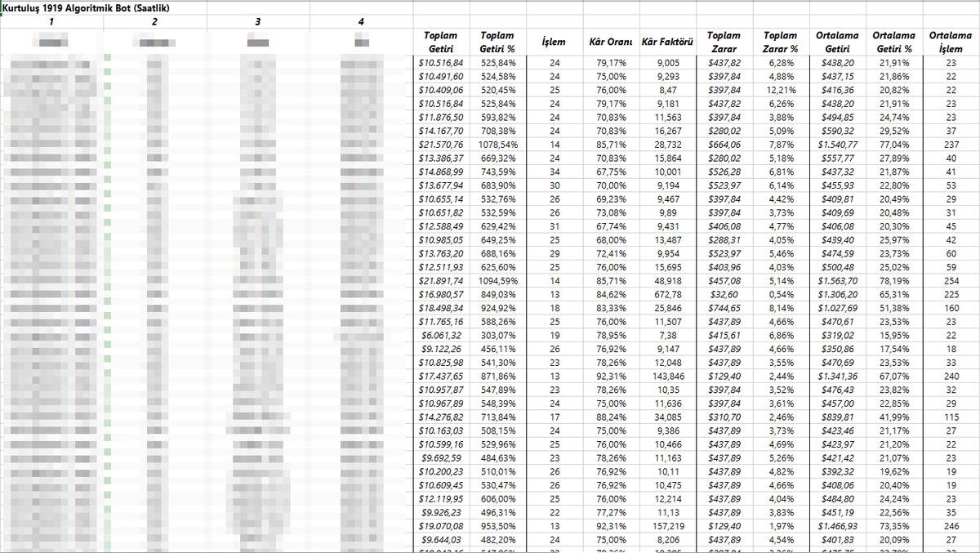Click the $14.276,82 cell
This screenshot has height=553, width=980.
pyautogui.click(x=441, y=418)
